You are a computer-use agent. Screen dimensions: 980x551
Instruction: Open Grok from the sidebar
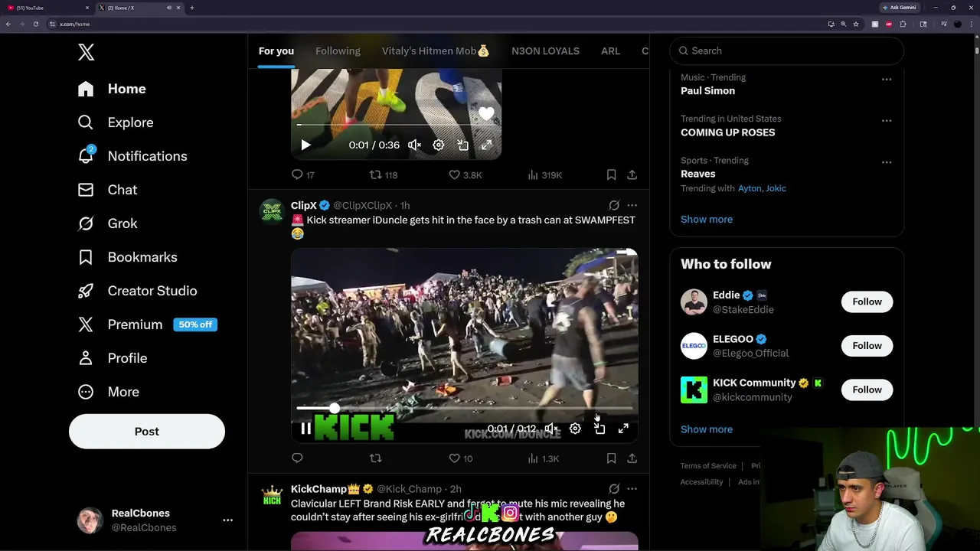[x=107, y=223]
